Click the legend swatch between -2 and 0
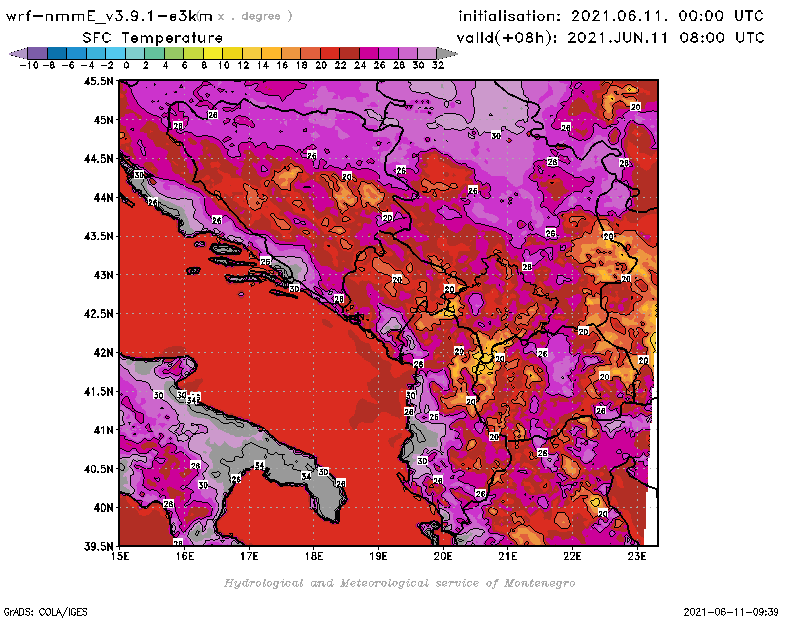Viewport: 800px width, 618px height. coord(115,53)
